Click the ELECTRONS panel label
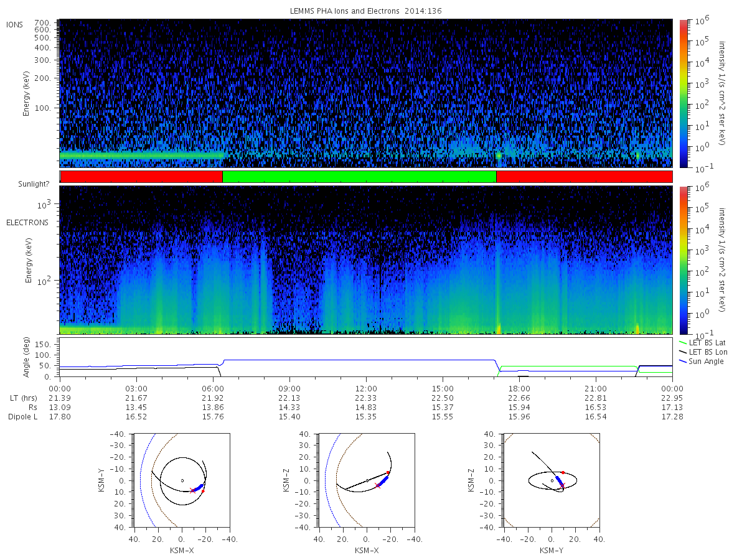Image resolution: width=747 pixels, height=560 pixels. pyautogui.click(x=27, y=222)
